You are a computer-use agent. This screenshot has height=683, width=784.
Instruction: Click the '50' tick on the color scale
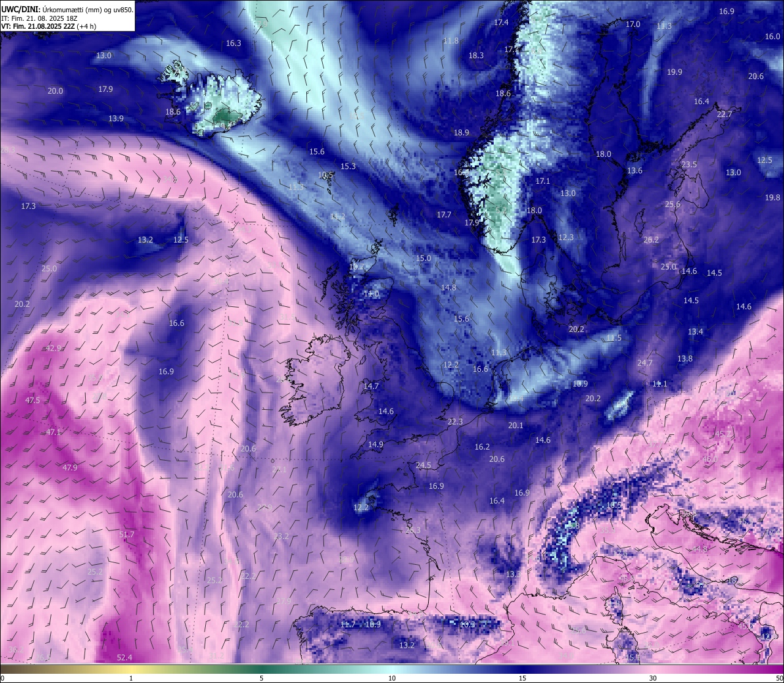click(x=779, y=678)
